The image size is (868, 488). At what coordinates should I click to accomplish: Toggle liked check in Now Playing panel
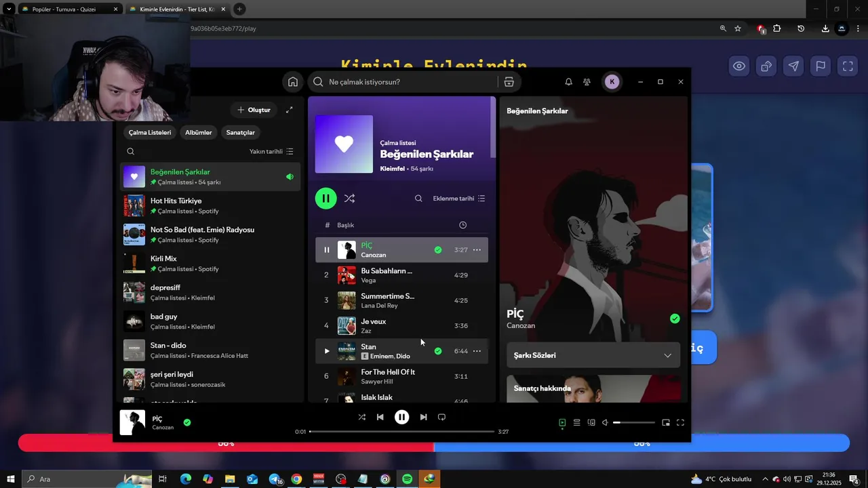pos(675,319)
